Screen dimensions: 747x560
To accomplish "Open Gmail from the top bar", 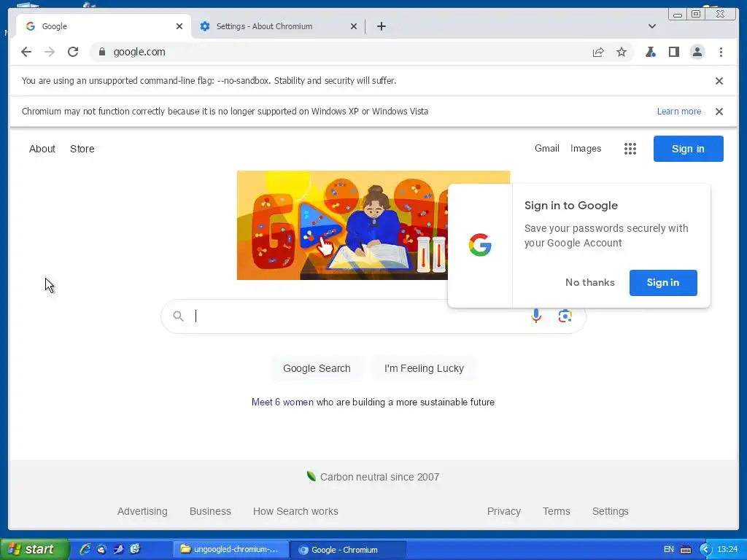I will click(546, 149).
